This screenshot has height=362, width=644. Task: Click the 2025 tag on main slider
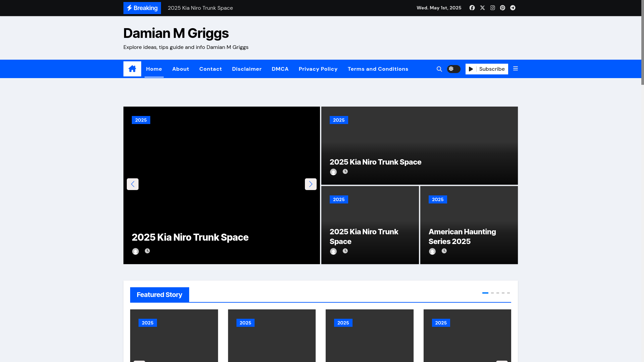point(141,120)
